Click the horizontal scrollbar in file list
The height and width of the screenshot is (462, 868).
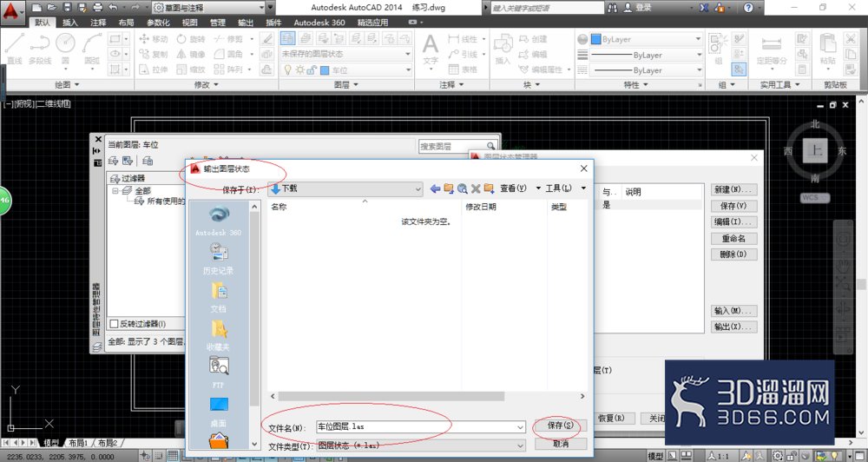click(391, 396)
